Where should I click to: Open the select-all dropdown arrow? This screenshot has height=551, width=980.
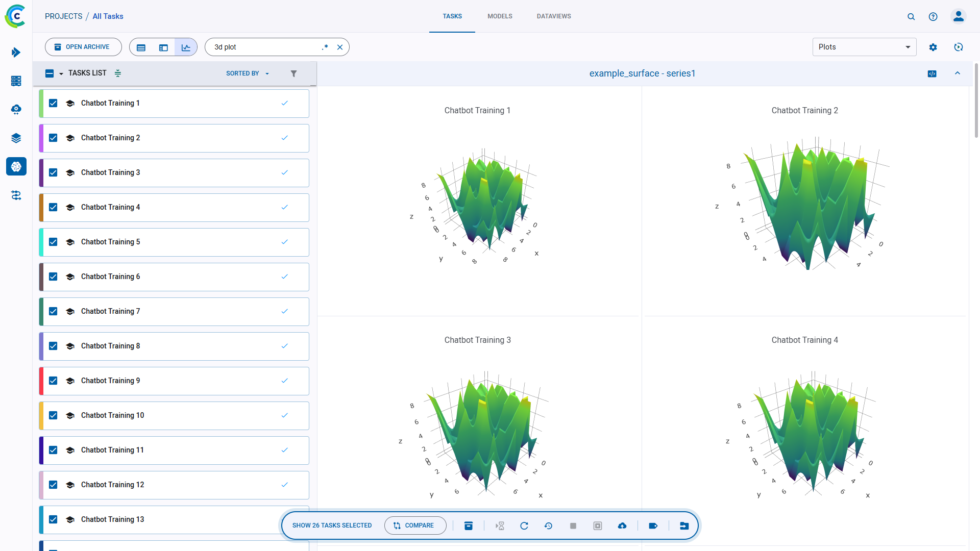point(61,73)
